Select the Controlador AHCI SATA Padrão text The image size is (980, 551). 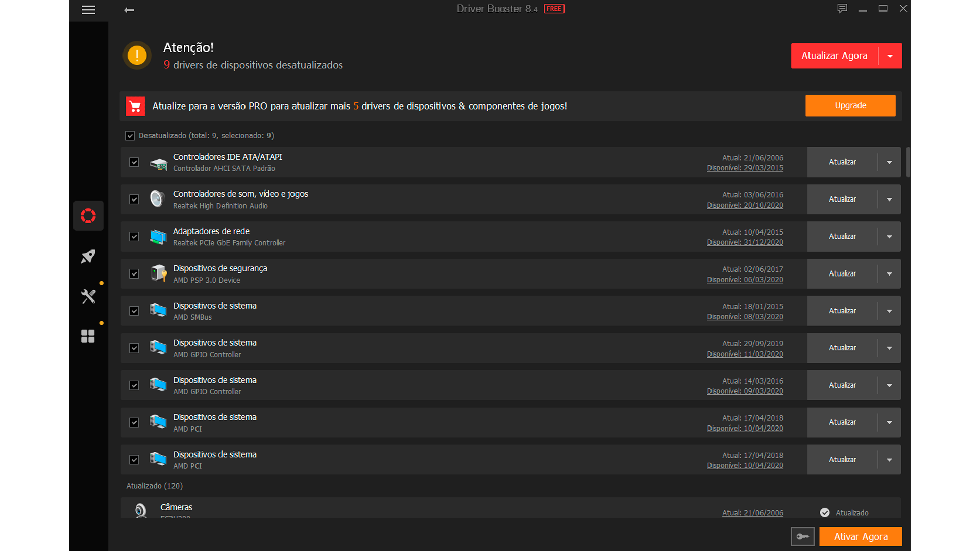[224, 169]
